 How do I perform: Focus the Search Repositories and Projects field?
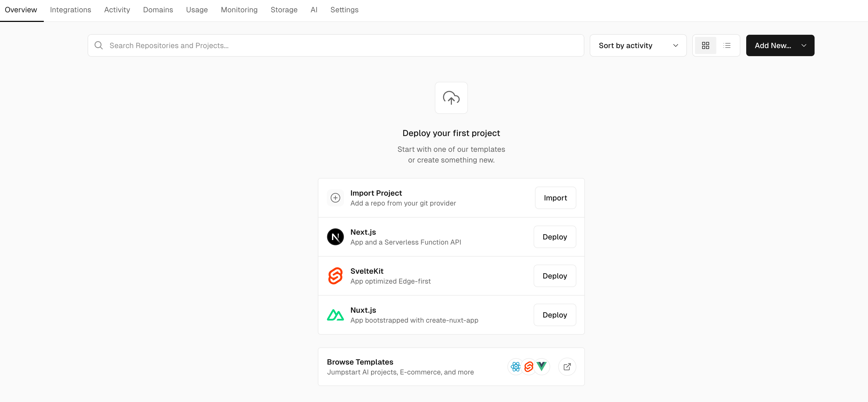pyautogui.click(x=336, y=45)
